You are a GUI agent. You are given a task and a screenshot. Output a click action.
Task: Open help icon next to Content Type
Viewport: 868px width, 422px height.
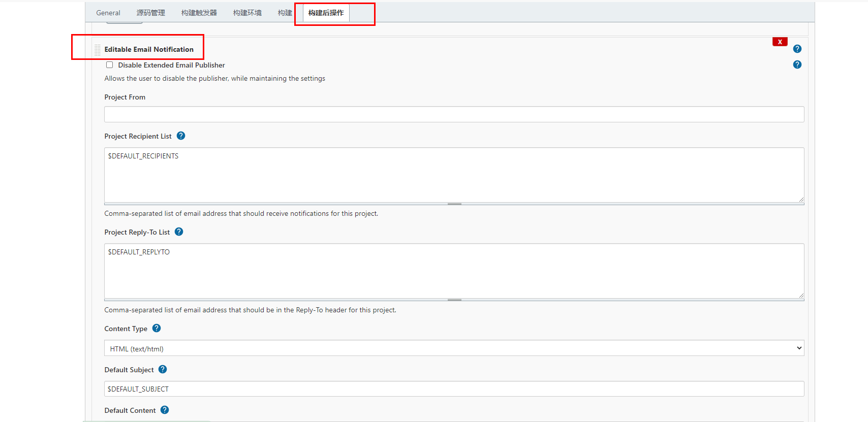tap(157, 328)
